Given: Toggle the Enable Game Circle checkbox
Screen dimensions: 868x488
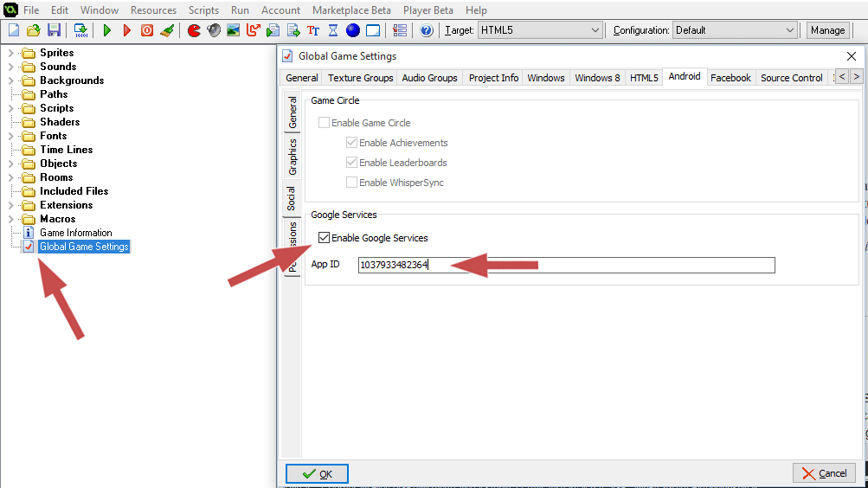Looking at the screenshot, I should pos(324,122).
